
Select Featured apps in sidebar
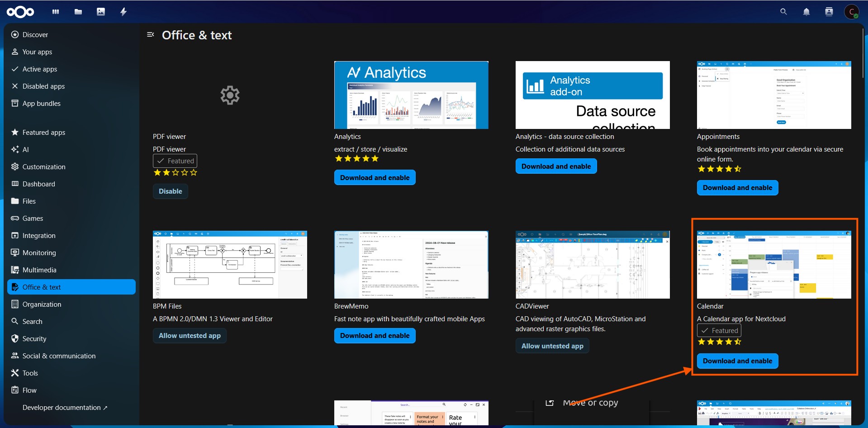pyautogui.click(x=44, y=133)
